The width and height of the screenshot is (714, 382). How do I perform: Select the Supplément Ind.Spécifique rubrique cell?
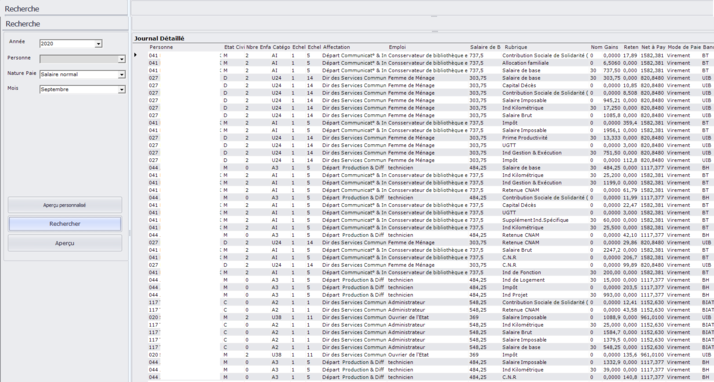[535, 220]
